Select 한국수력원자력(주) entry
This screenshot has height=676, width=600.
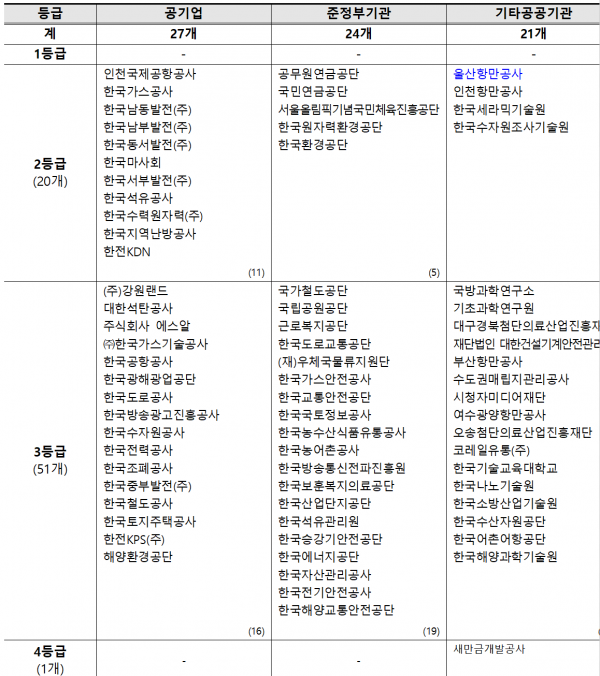153,216
